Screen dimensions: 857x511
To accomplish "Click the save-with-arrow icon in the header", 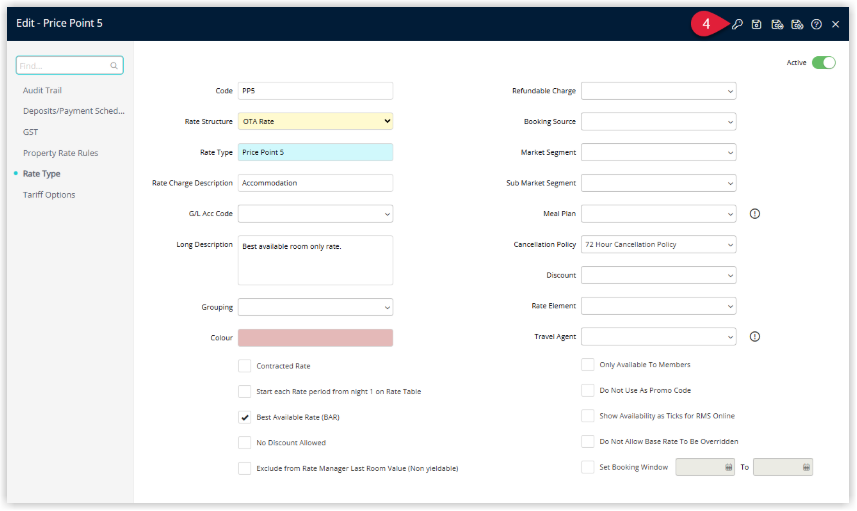I will pos(777,24).
